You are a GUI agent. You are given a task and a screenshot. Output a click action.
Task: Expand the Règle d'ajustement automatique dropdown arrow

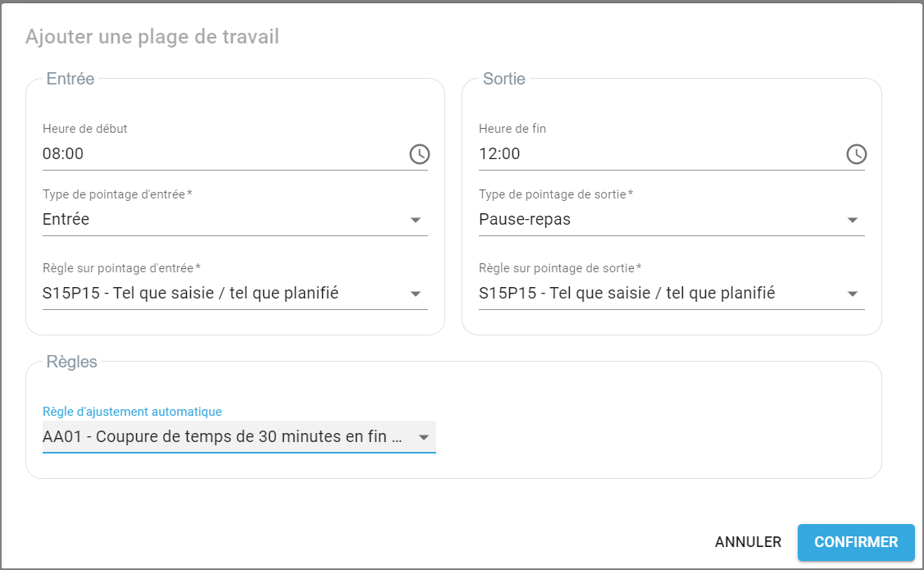[x=424, y=437]
